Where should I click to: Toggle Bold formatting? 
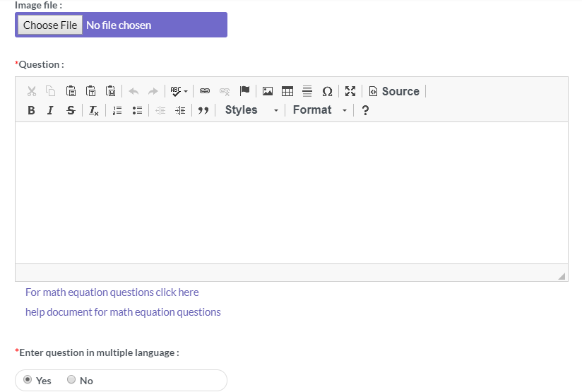(x=32, y=110)
